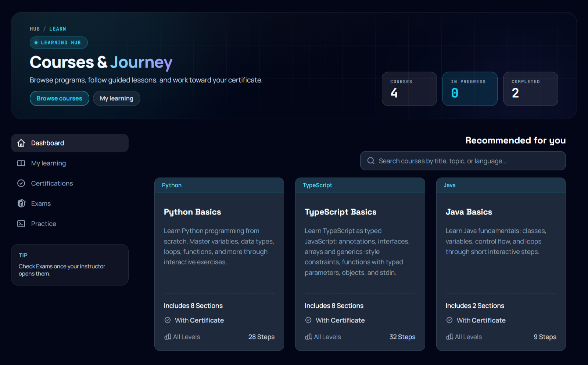The width and height of the screenshot is (588, 365).
Task: Click the Certifications checkmark icon
Action: point(21,183)
